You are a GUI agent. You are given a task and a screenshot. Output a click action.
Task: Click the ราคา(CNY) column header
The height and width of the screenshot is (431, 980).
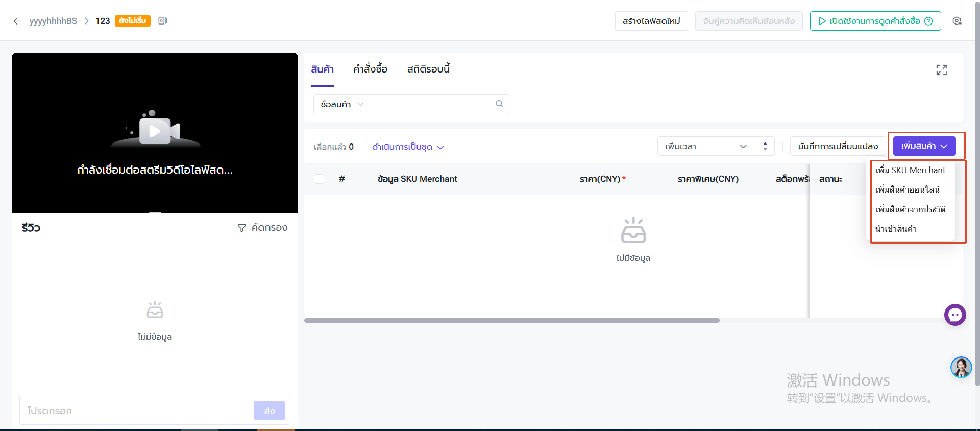click(603, 179)
